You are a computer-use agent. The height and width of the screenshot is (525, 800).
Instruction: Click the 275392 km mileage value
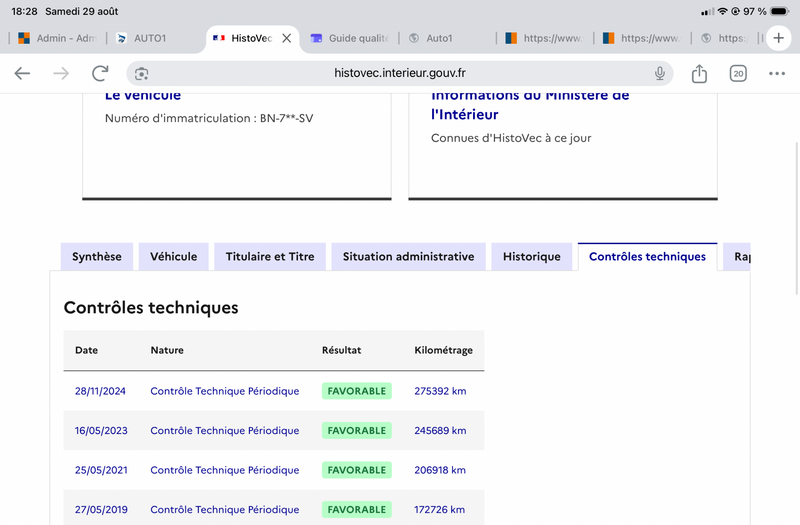tap(440, 391)
